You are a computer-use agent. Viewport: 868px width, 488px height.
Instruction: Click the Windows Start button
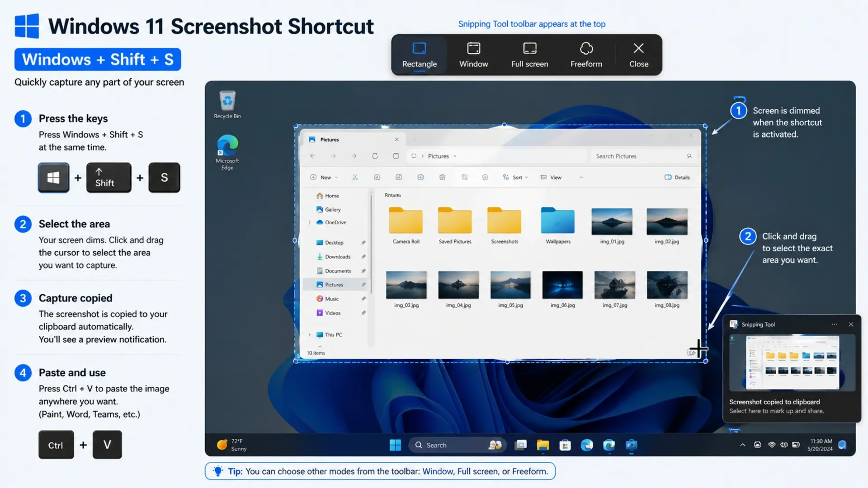(395, 445)
